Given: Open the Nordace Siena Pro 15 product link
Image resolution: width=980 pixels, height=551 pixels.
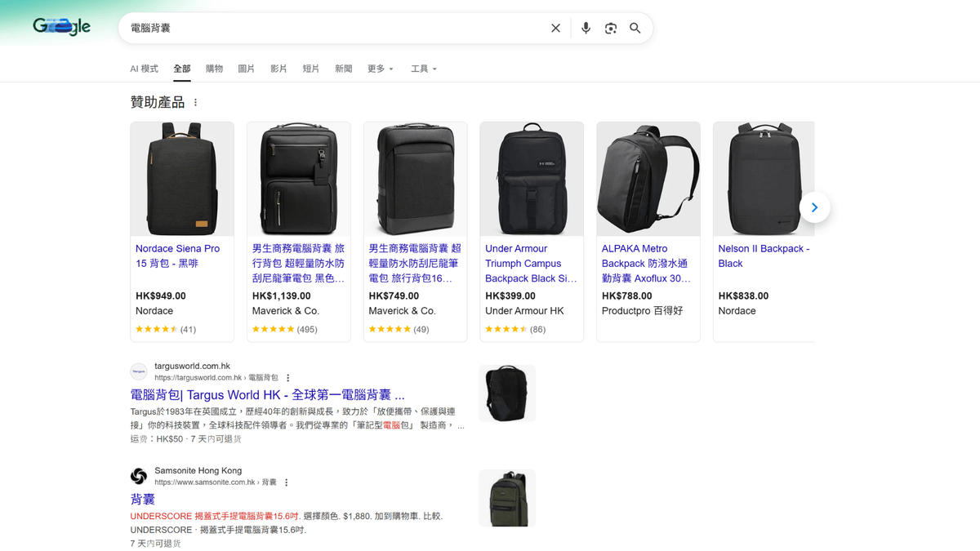Looking at the screenshot, I should click(177, 256).
